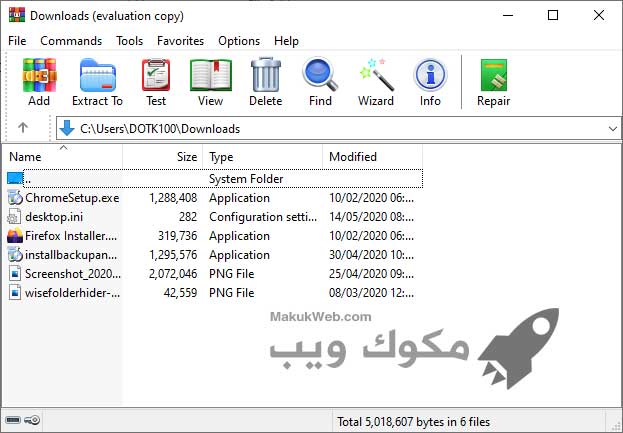Click the ChromeSetup.exe file icon
Image resolution: width=623 pixels, height=433 pixels.
[15, 197]
